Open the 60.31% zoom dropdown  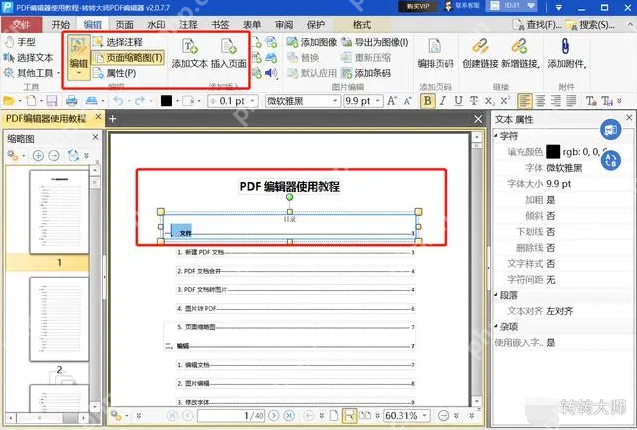pos(425,416)
